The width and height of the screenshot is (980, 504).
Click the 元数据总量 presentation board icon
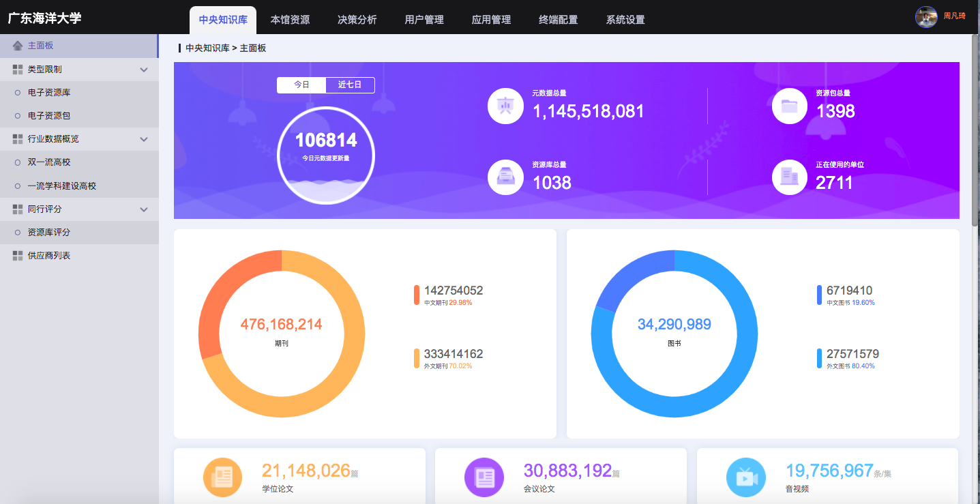505,106
